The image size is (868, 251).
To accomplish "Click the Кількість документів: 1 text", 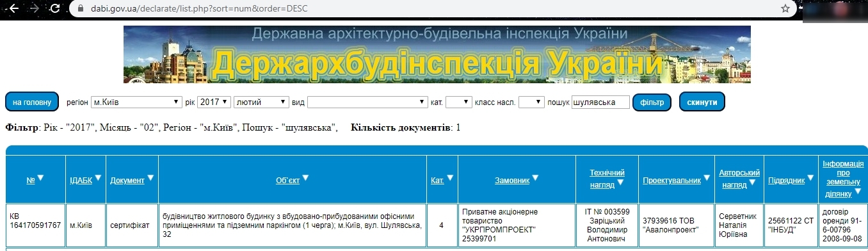I will [x=406, y=127].
